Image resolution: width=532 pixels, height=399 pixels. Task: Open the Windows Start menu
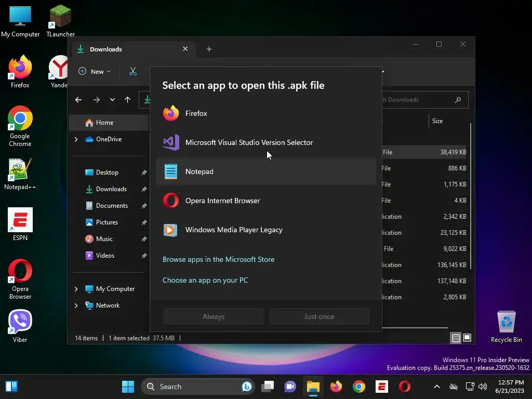pos(128,387)
